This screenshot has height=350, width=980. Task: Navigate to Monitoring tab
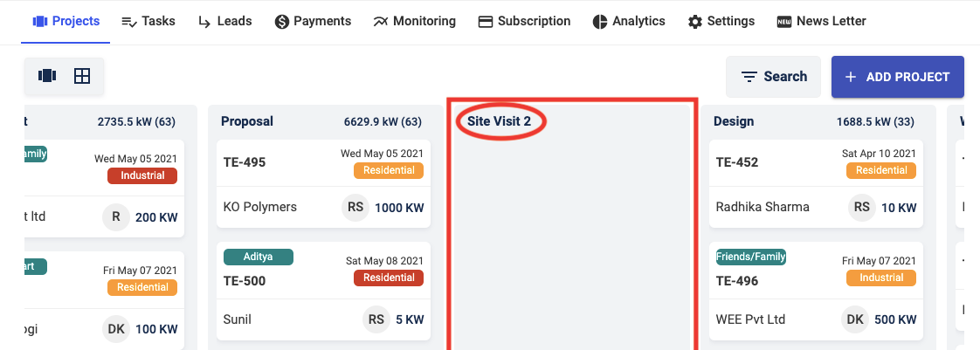414,21
